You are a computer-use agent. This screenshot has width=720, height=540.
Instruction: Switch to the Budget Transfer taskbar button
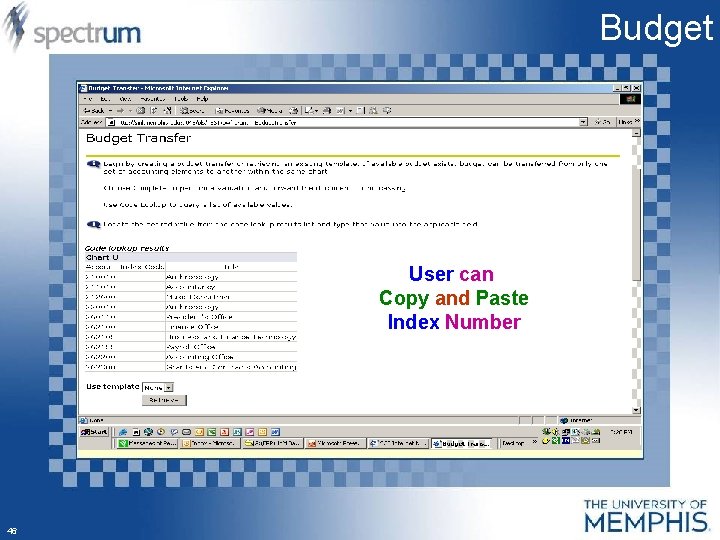(x=461, y=444)
